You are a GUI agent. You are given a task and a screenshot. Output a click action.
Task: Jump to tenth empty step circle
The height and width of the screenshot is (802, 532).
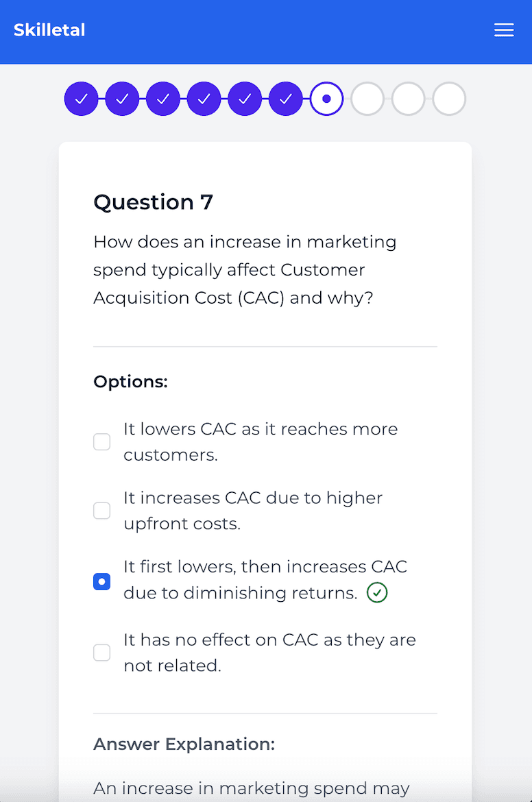click(x=449, y=99)
